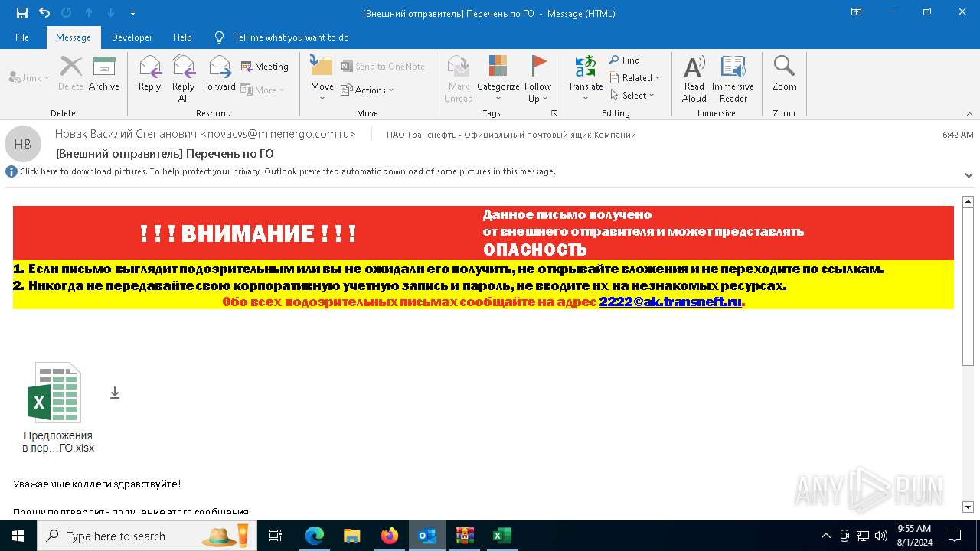Image resolution: width=980 pixels, height=551 pixels.
Task: Send message to OneNote
Action: (x=383, y=67)
